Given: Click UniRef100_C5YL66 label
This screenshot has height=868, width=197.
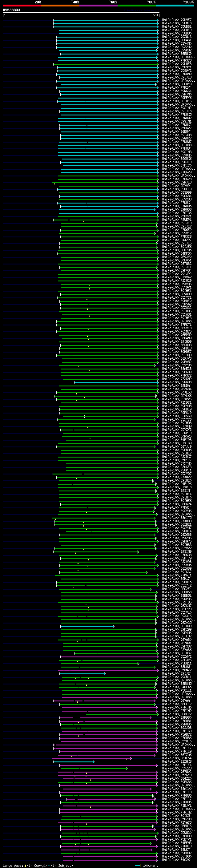Looking at the screenshot, I should pyautogui.click(x=177, y=396).
